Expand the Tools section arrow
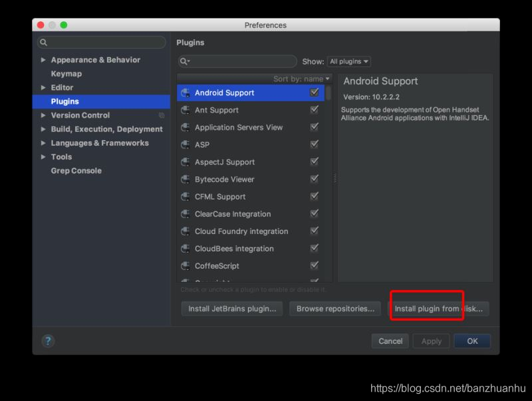 click(x=43, y=157)
